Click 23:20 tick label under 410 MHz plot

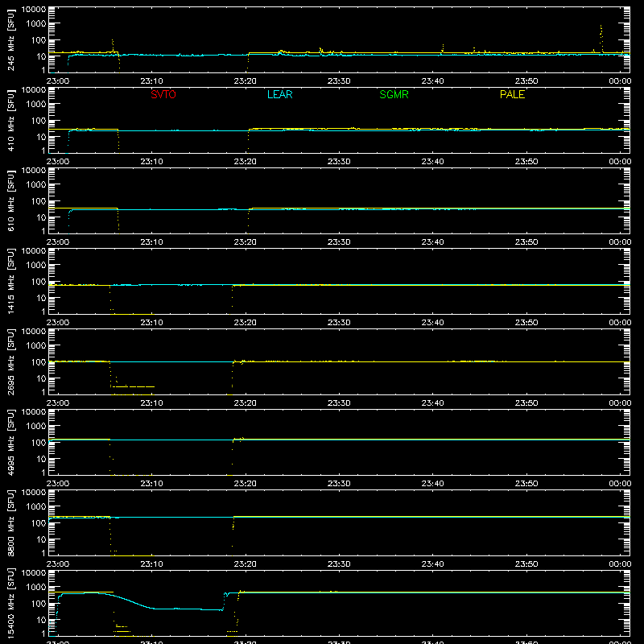246,162
